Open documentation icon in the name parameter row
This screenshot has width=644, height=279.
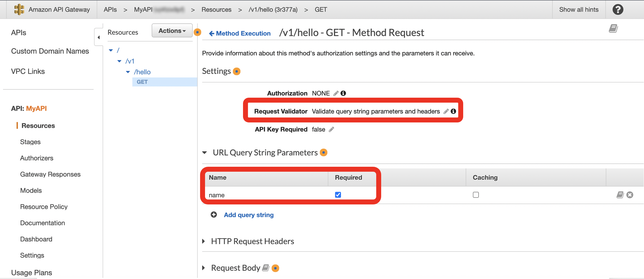pos(620,195)
